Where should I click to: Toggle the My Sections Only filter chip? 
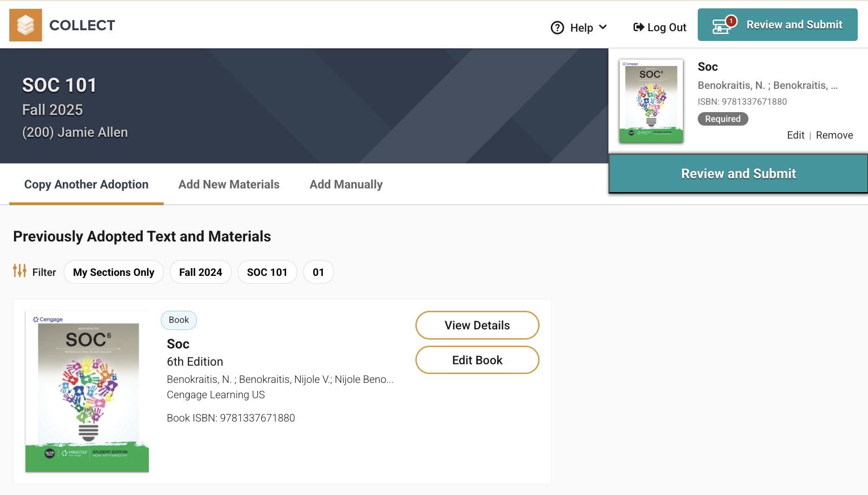pos(114,272)
